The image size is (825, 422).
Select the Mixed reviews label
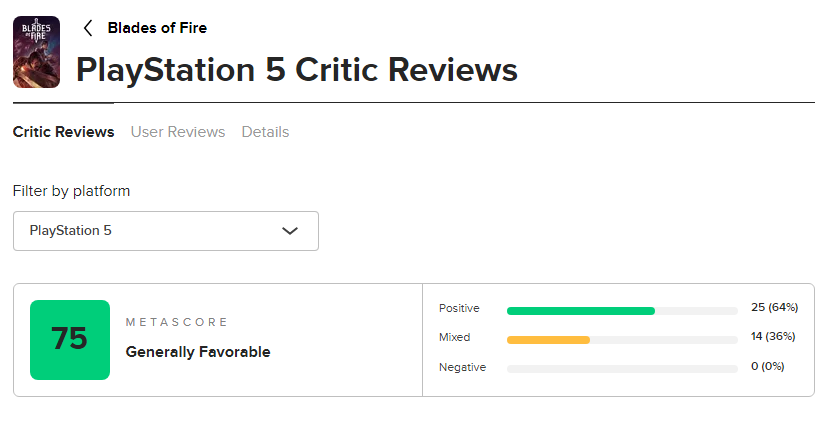[454, 338]
